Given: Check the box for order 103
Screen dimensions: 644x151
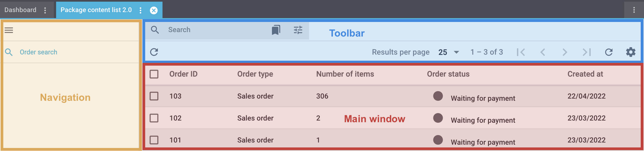Looking at the screenshot, I should click(x=154, y=96).
